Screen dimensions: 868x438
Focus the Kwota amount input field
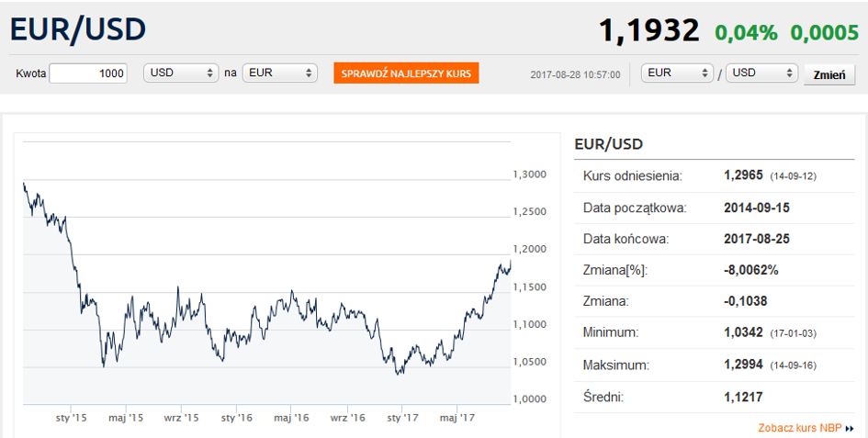(x=88, y=73)
